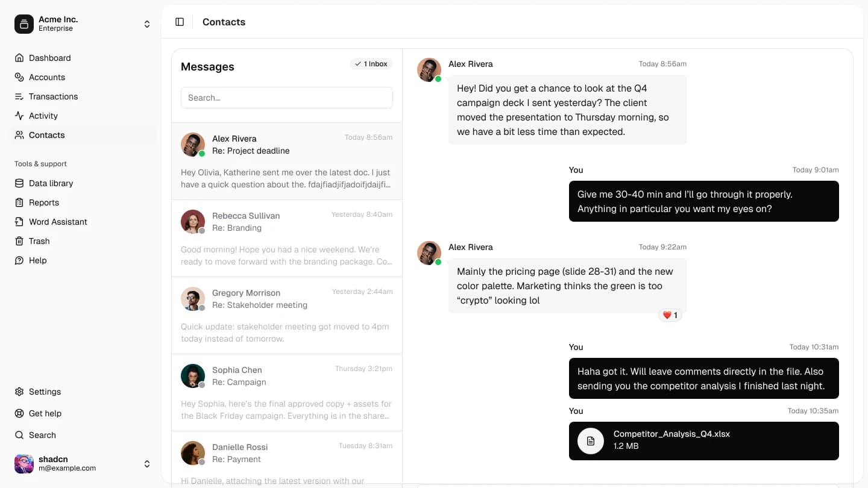The height and width of the screenshot is (488, 868).
Task: Toggle the 1 Inbox filter checkmark
Action: pos(358,63)
